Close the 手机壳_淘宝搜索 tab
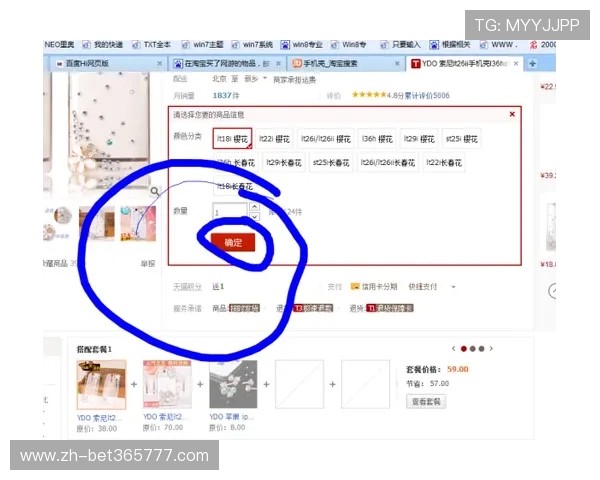Viewport: 600px width, 480px height. 397,64
